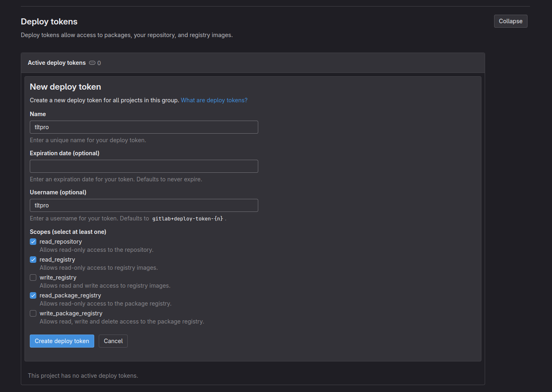Uncheck the read_registry scope checkbox
Image resolution: width=552 pixels, height=392 pixels.
33,260
